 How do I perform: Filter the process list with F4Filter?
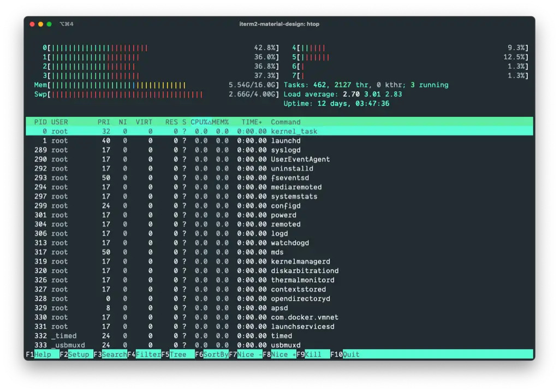tap(143, 354)
